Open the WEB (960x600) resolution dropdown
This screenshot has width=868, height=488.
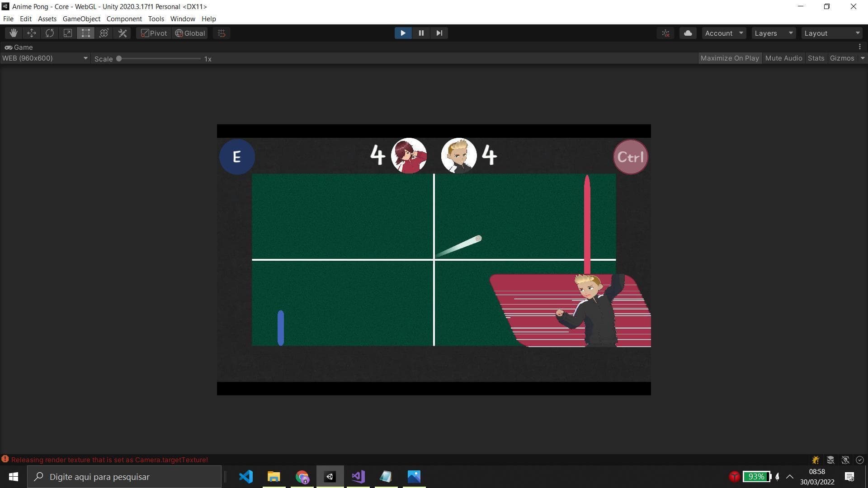tap(45, 58)
